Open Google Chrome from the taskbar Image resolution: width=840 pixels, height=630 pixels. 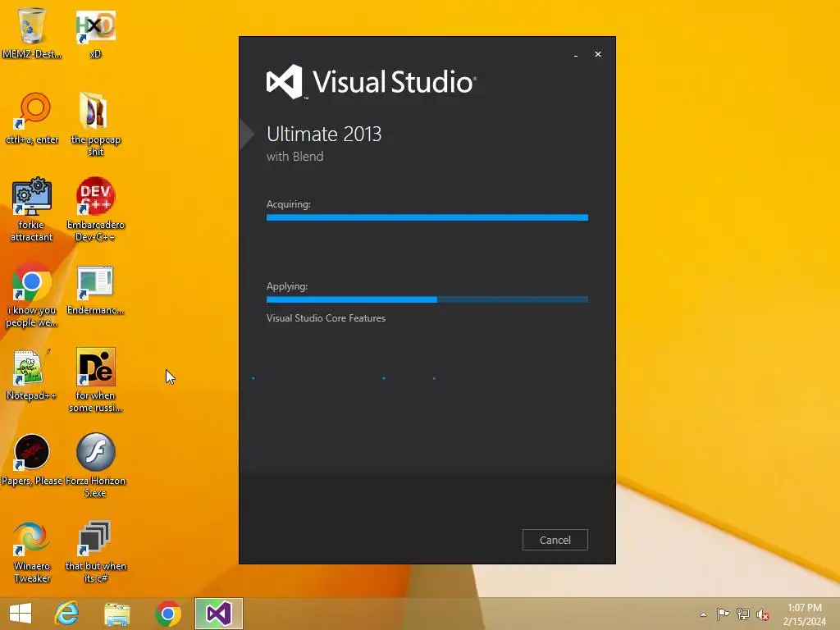click(x=167, y=614)
